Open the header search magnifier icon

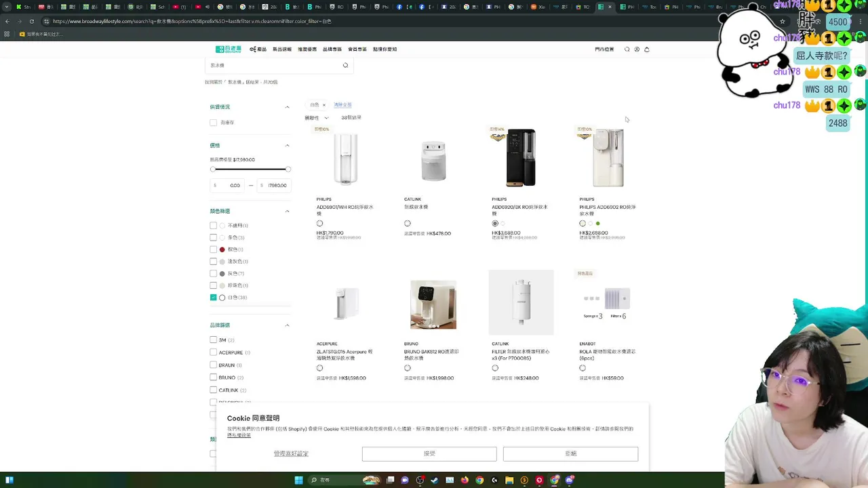(627, 49)
